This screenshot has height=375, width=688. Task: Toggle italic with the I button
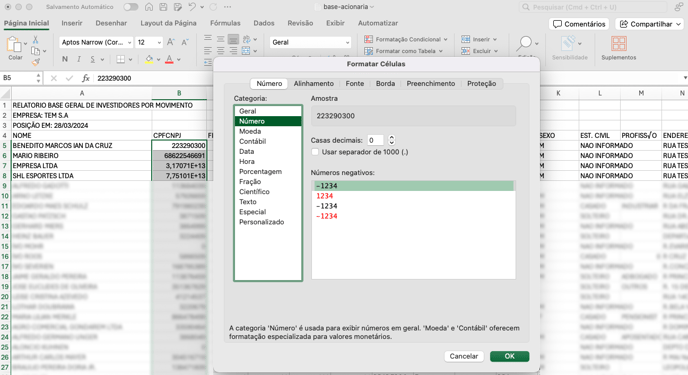pos(79,59)
